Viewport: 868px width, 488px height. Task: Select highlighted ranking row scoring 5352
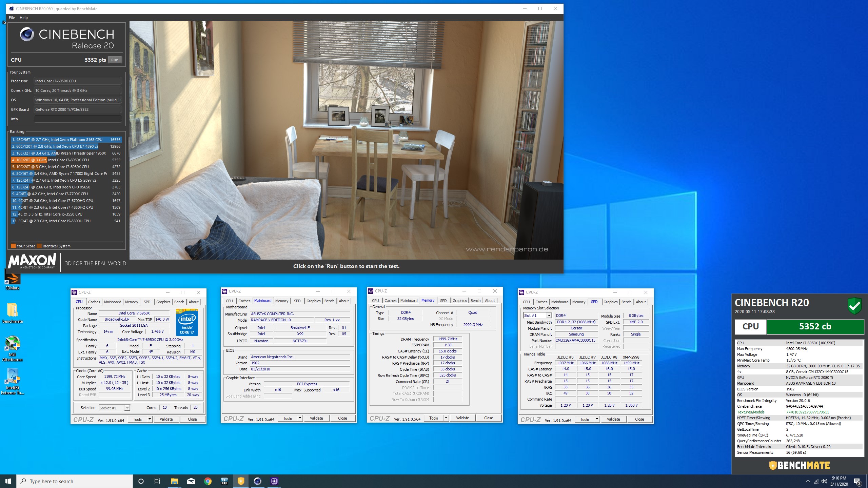66,160
